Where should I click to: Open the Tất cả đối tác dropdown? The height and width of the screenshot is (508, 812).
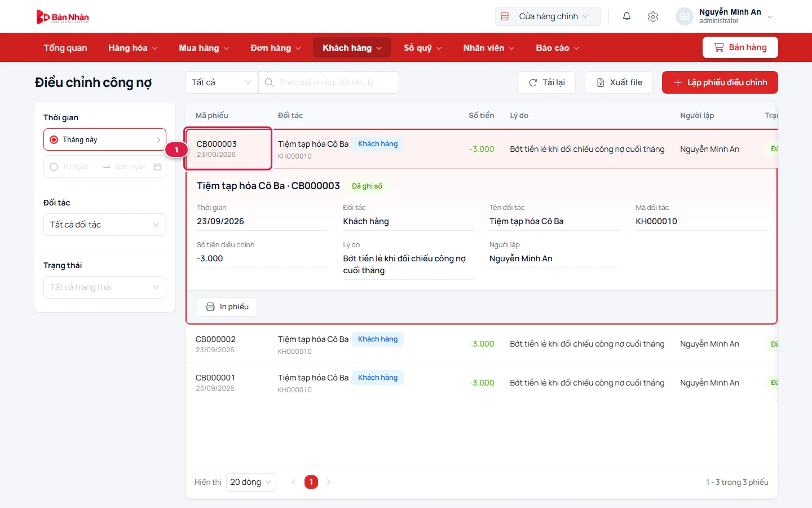[x=105, y=225]
